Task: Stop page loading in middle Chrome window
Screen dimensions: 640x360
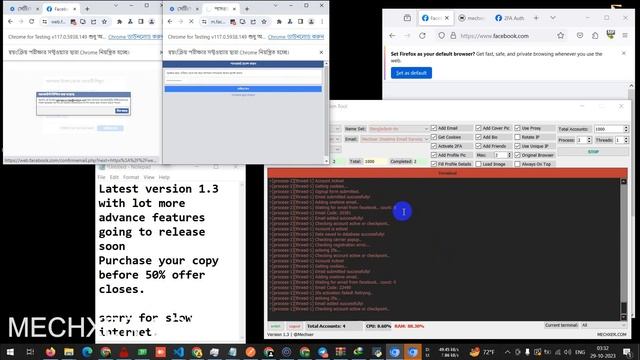Action: [x=191, y=21]
